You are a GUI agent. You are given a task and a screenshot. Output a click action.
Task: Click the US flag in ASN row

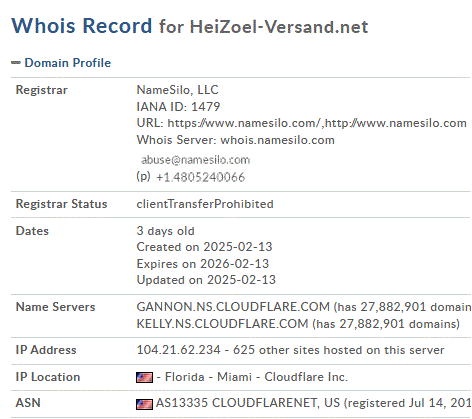click(x=144, y=404)
